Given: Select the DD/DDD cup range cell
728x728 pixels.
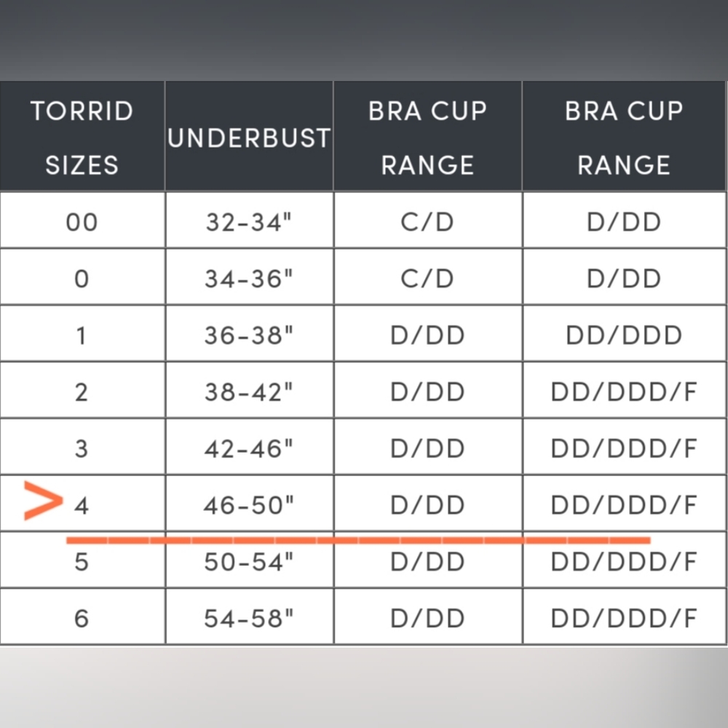Looking at the screenshot, I should point(624,335).
